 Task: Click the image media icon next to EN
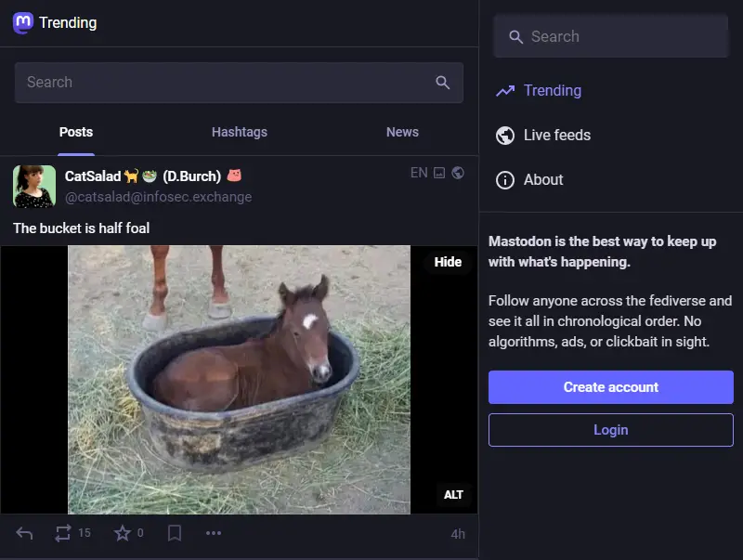tap(439, 173)
